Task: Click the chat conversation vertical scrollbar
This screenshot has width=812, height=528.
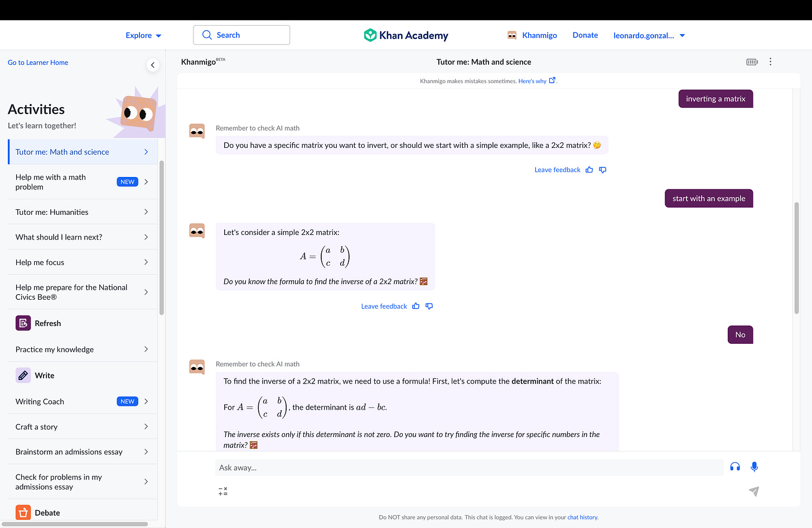Action: point(796,258)
